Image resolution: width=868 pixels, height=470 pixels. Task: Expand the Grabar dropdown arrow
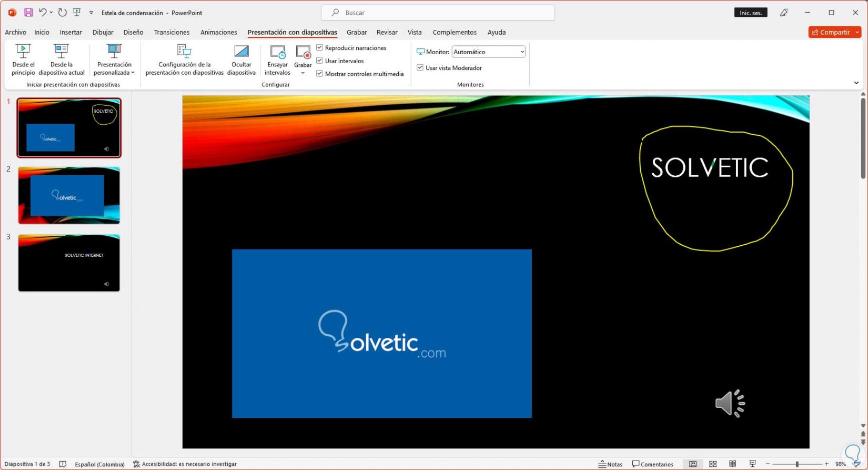[303, 73]
